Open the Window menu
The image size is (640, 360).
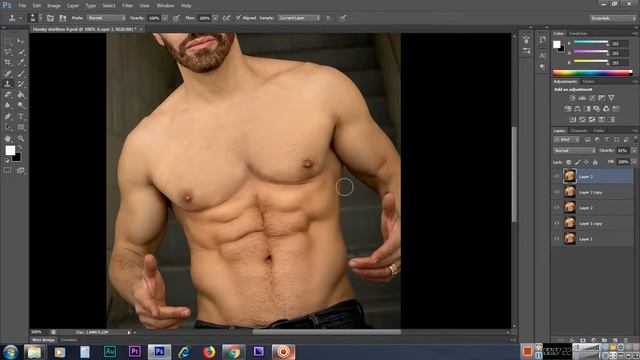pyautogui.click(x=165, y=6)
